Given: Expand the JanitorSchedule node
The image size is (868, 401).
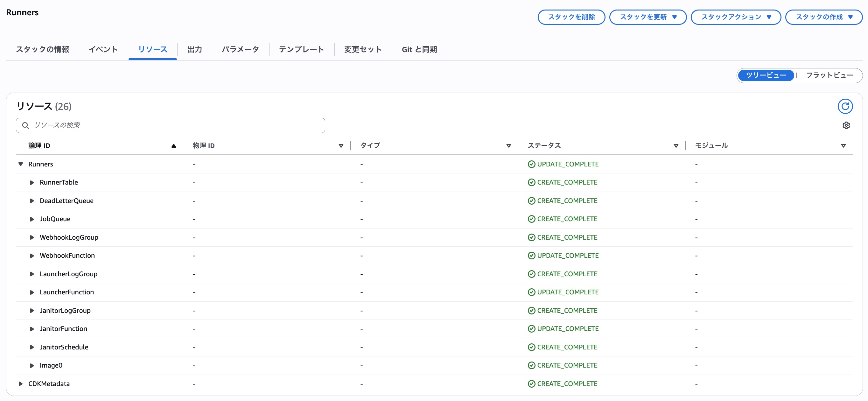Looking at the screenshot, I should coord(32,347).
